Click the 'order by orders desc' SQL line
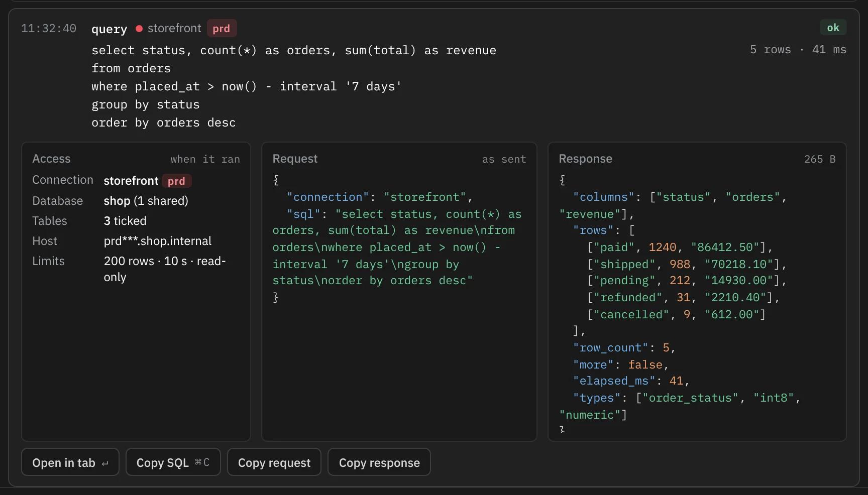 coord(164,122)
